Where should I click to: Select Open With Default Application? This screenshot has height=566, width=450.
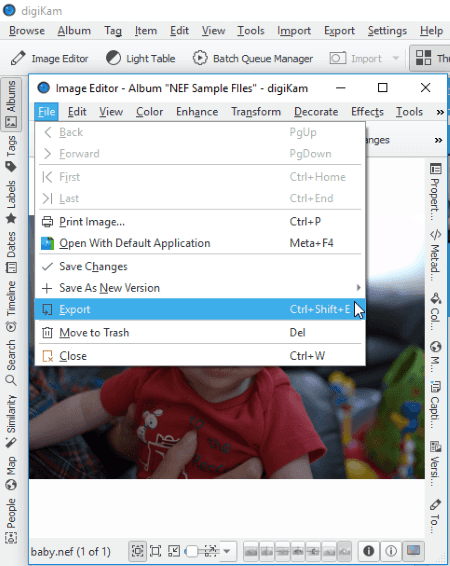coord(200,243)
